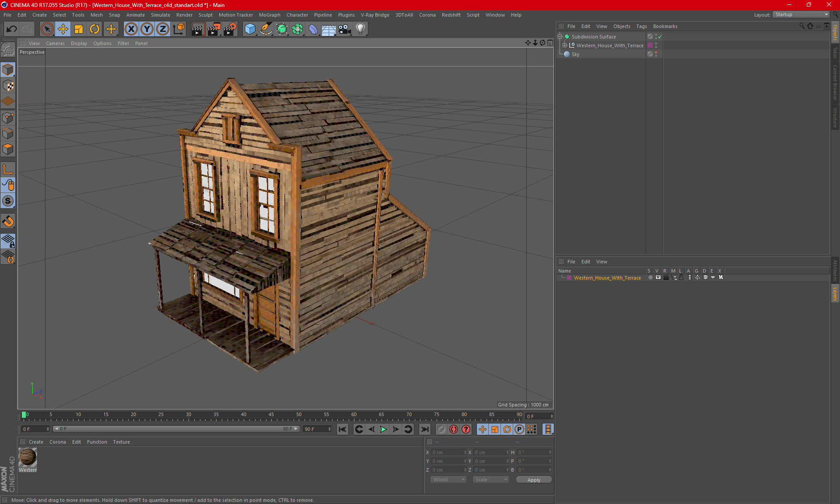This screenshot has height=504, width=840.
Task: Open the Layout Startup dropdown
Action: [801, 14]
